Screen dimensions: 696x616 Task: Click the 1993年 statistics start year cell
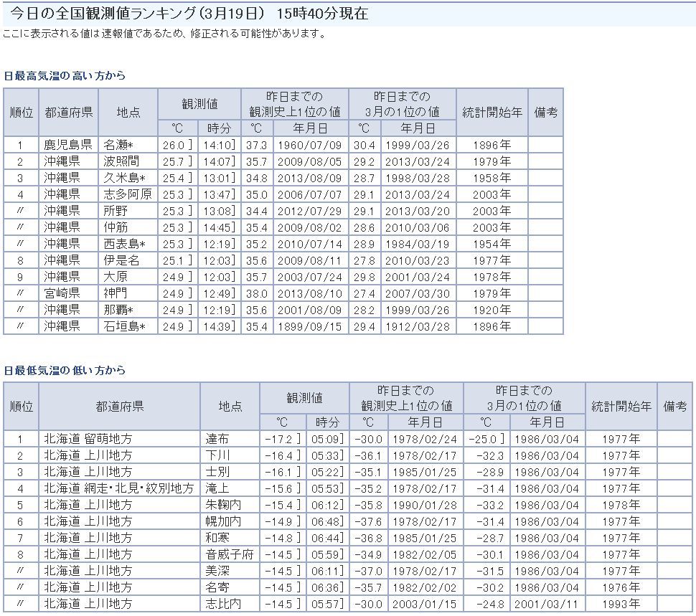(621, 604)
